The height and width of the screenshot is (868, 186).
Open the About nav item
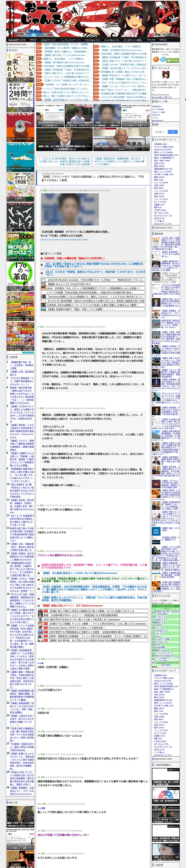pos(33,40)
